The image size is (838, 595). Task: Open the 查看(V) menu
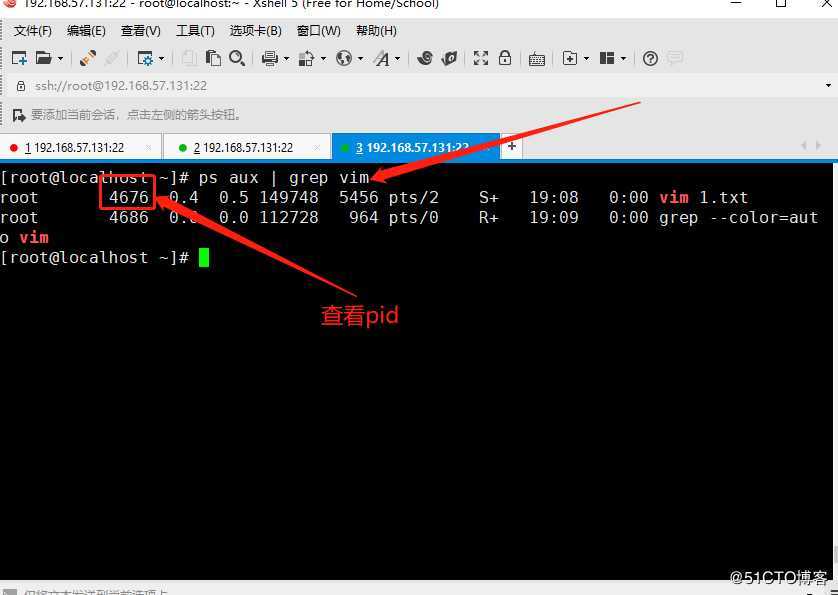141,31
